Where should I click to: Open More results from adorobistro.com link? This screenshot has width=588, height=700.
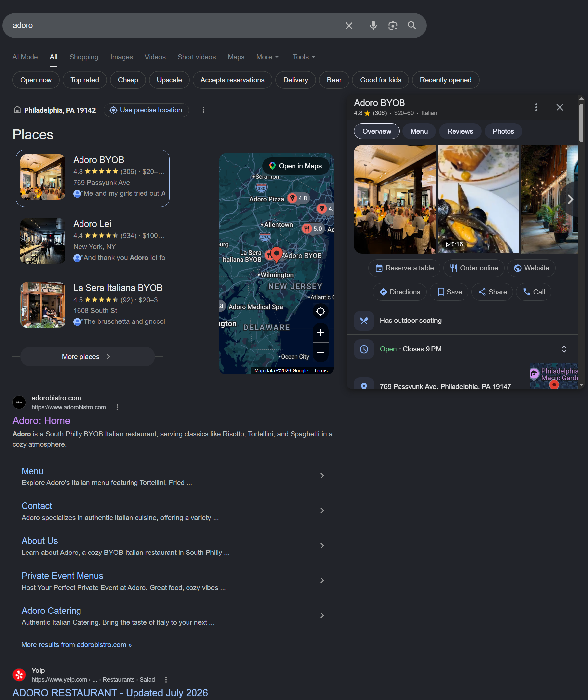coord(76,645)
